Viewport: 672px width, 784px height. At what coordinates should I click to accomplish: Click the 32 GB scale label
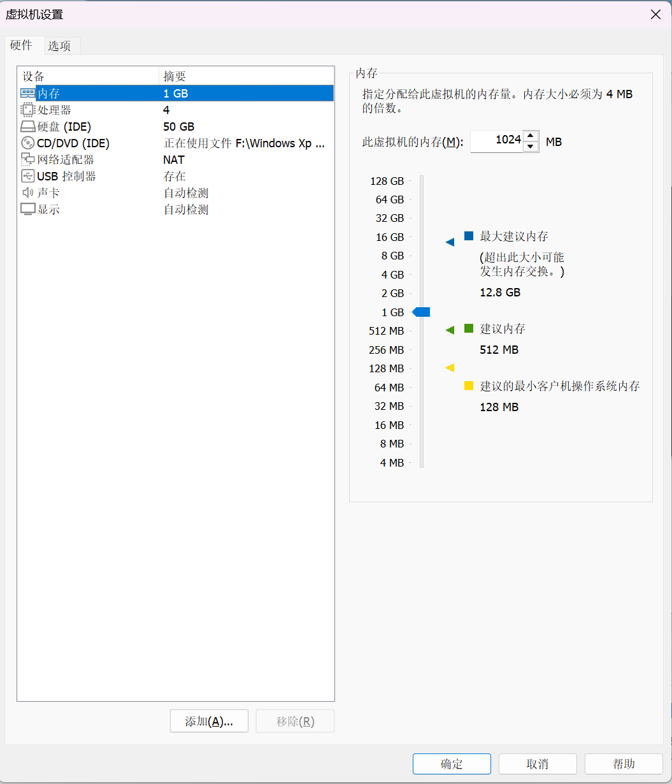(x=390, y=218)
